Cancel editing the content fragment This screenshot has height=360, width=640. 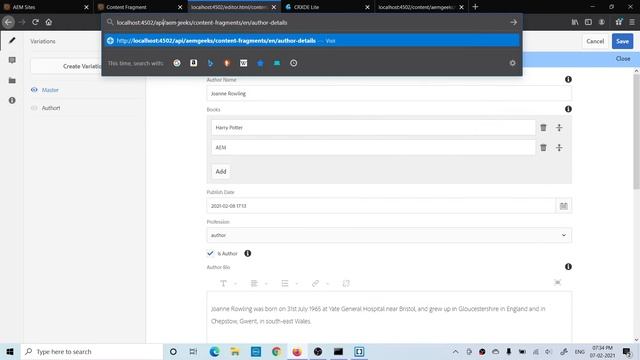[595, 41]
